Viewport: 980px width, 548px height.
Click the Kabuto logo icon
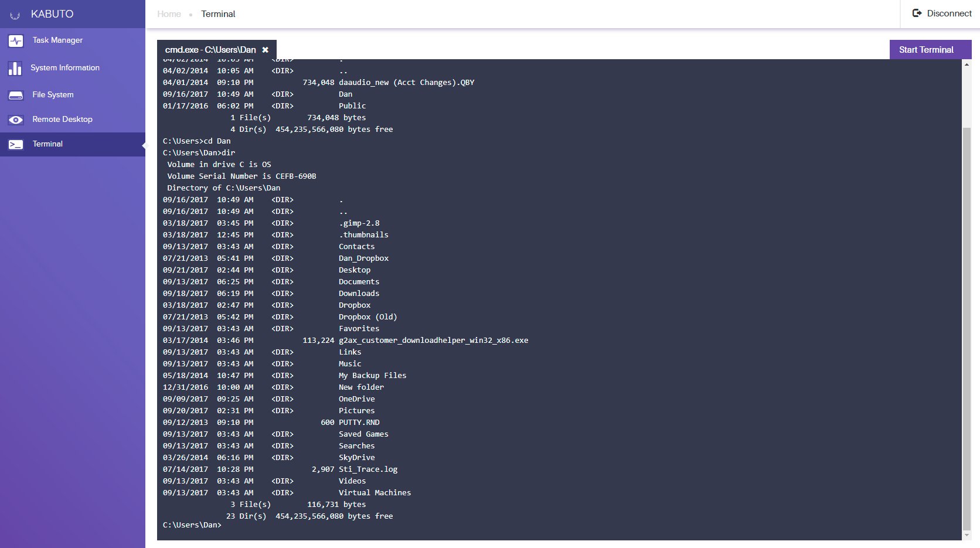(x=15, y=15)
